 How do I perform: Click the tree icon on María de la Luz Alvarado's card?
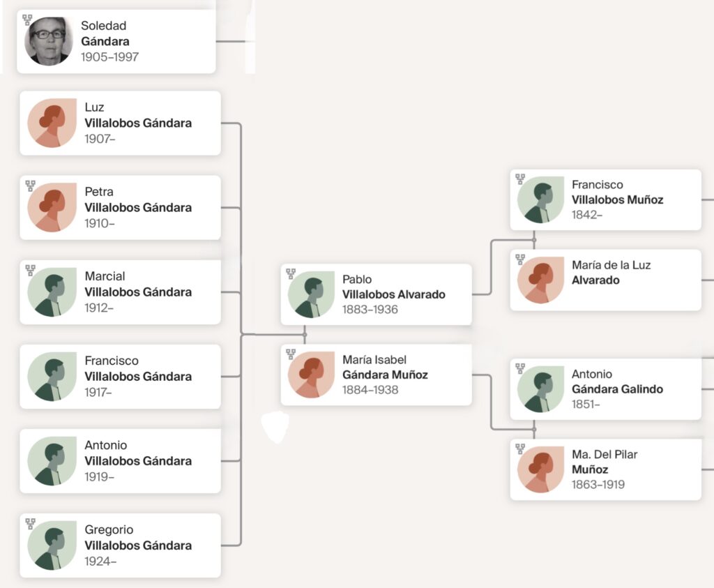[x=520, y=259]
